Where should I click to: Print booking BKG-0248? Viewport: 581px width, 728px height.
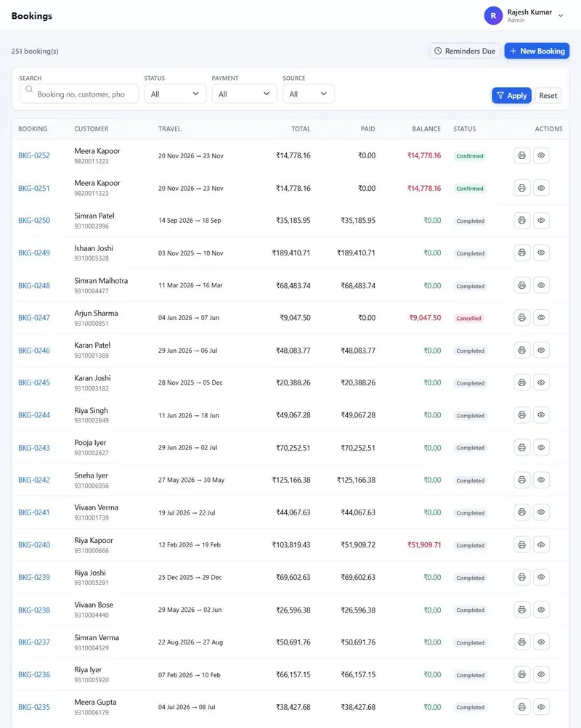pyautogui.click(x=521, y=285)
